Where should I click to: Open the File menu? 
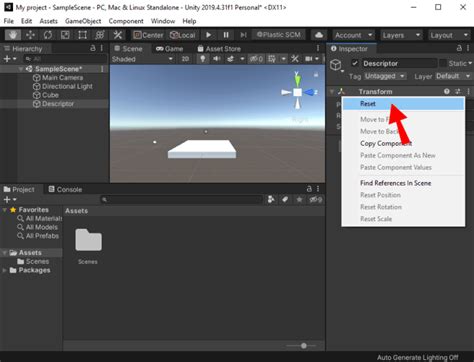[x=9, y=21]
